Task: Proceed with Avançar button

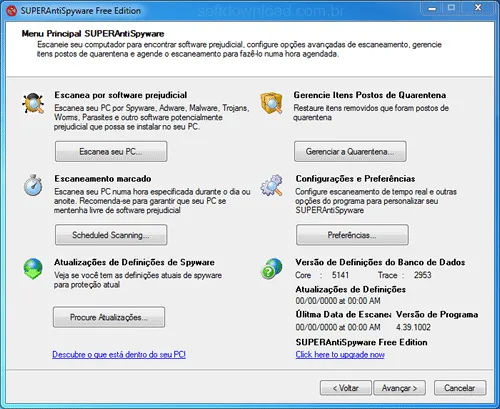Action: pyautogui.click(x=399, y=388)
